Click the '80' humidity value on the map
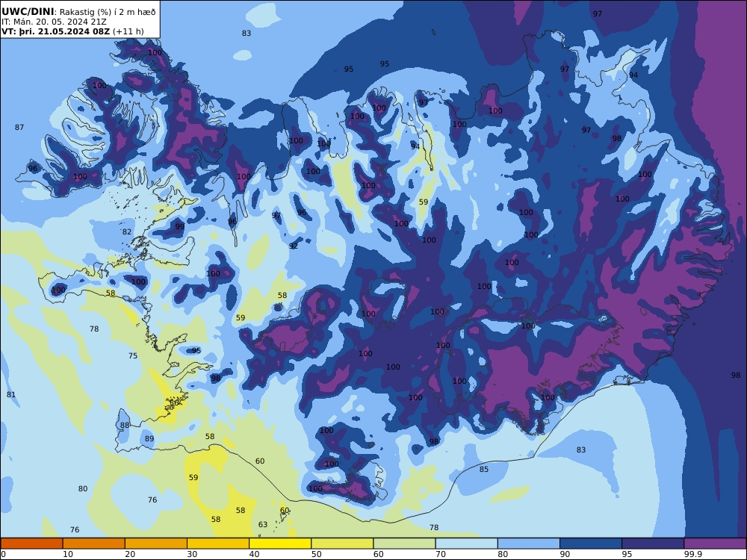This screenshot has width=747, height=560. point(83,488)
